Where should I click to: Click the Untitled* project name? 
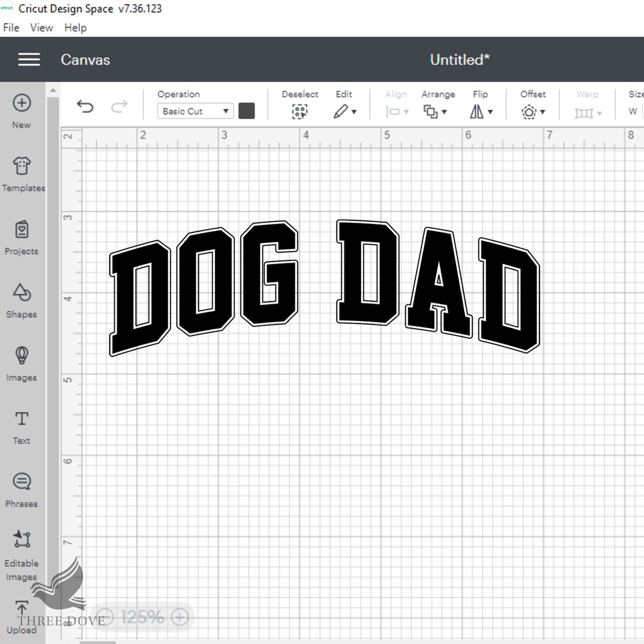pos(459,59)
